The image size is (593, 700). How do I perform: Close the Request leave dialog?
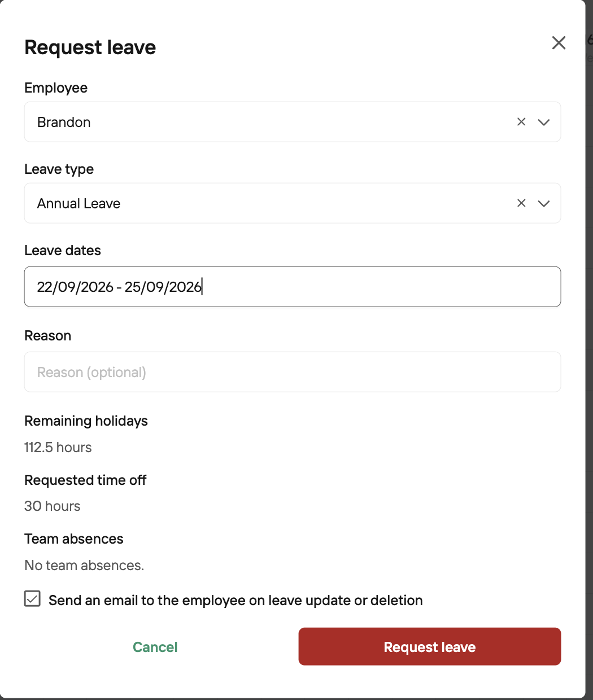tap(559, 43)
